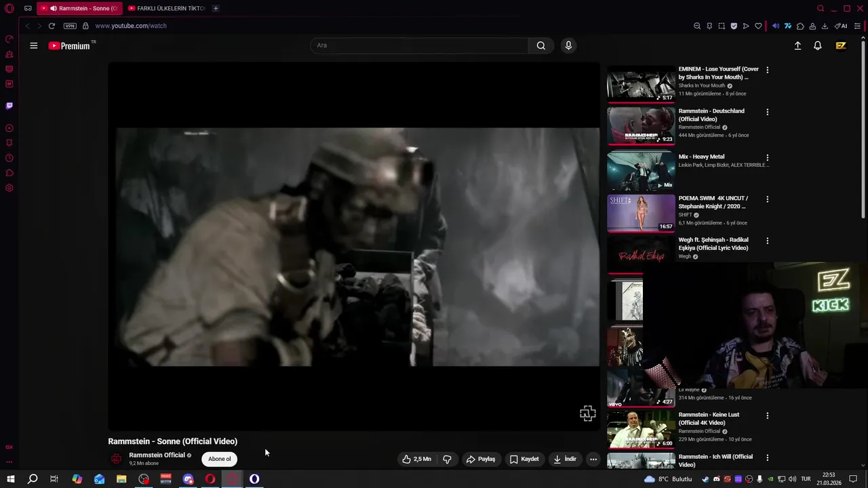Open Rammstein Deutschland video thumbnail

click(x=641, y=126)
